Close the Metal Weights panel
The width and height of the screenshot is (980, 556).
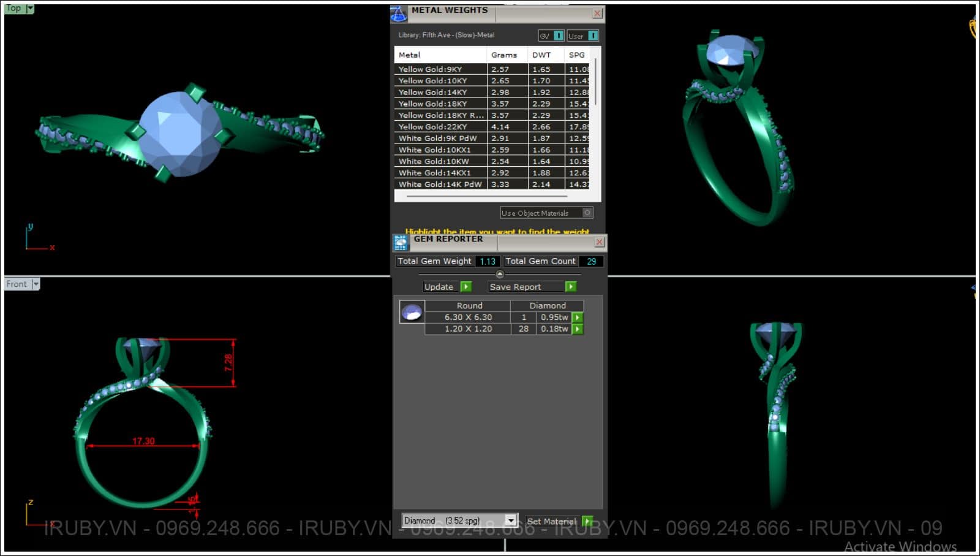point(597,13)
